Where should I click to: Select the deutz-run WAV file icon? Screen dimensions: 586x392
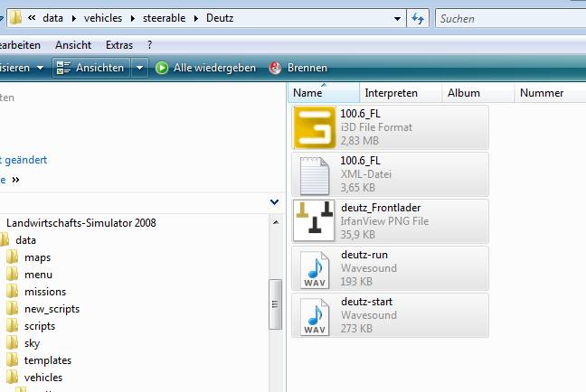pyautogui.click(x=315, y=270)
